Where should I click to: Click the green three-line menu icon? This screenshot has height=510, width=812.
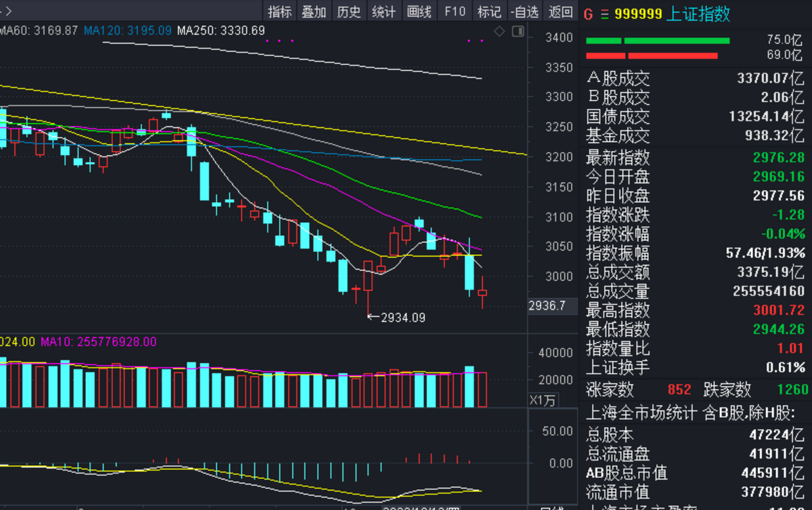[x=604, y=14]
